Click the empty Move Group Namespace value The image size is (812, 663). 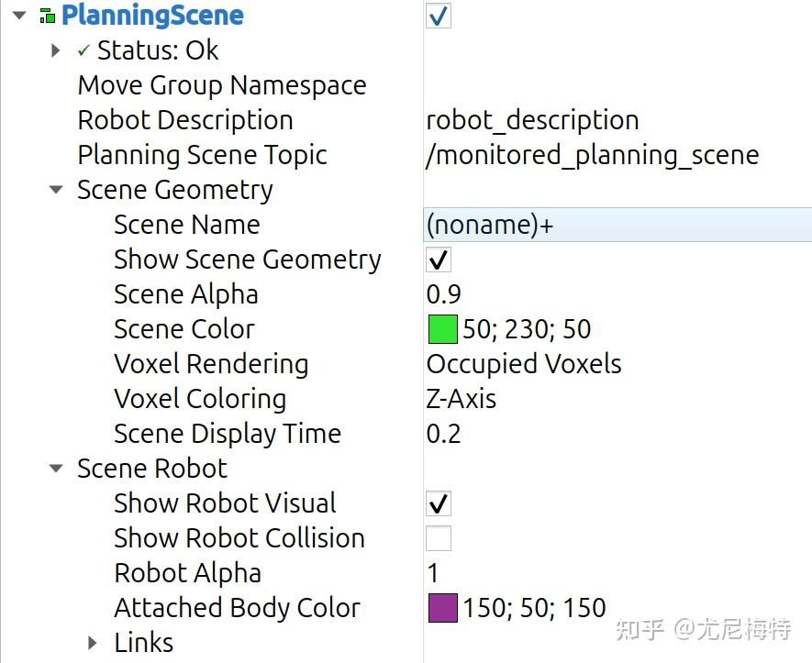(x=617, y=85)
